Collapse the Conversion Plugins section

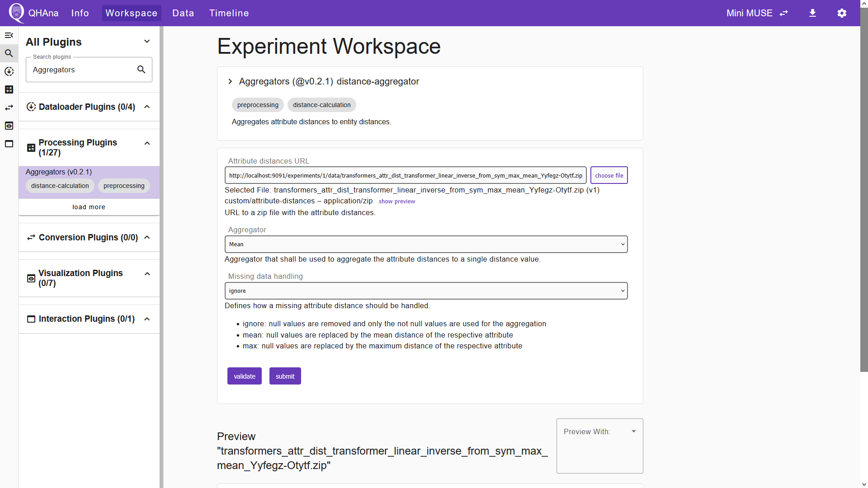(x=147, y=237)
